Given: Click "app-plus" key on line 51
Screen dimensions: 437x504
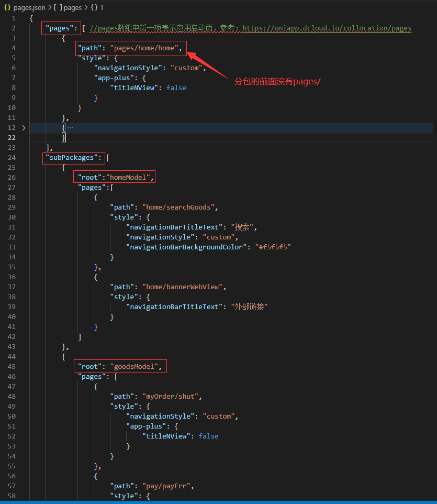Looking at the screenshot, I should [146, 426].
